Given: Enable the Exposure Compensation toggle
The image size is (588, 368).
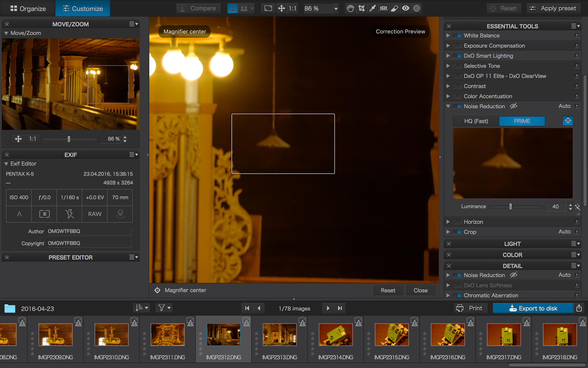Looking at the screenshot, I should tap(457, 46).
